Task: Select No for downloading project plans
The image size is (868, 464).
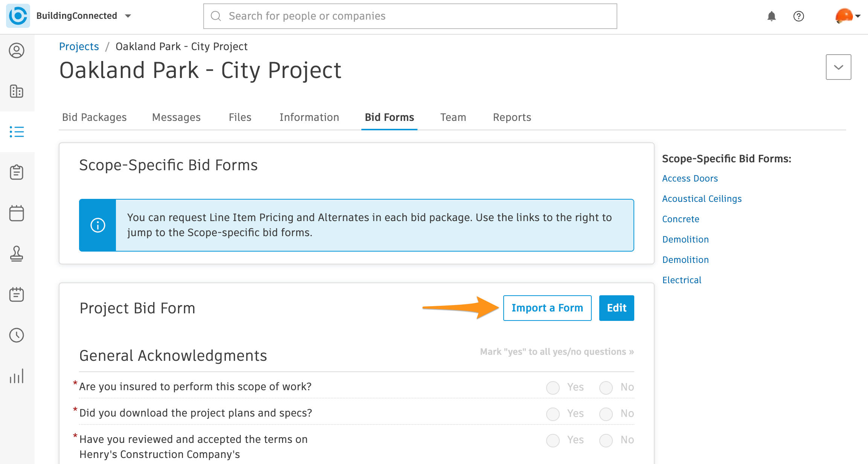Action: [606, 414]
